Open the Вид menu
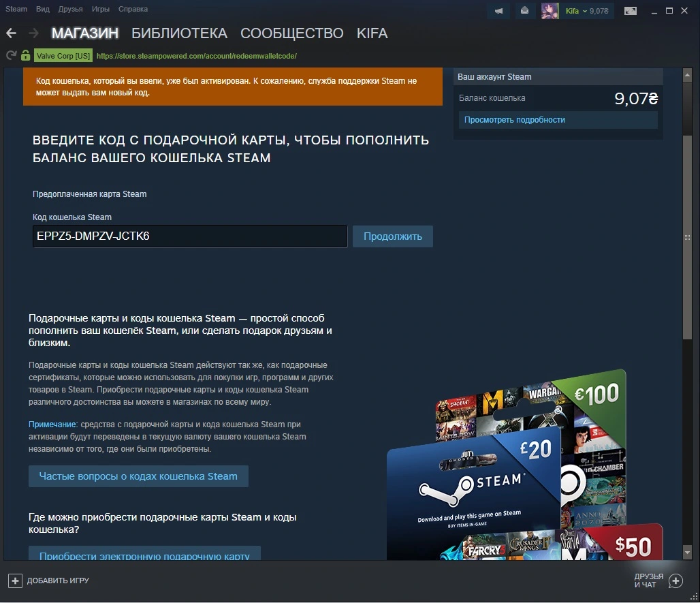 click(43, 9)
